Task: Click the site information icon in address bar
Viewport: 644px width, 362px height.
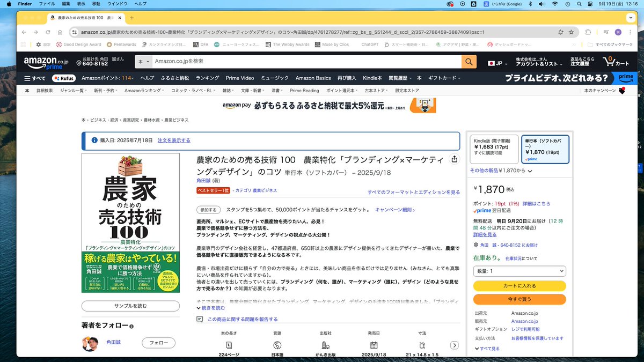Action: coord(76,32)
